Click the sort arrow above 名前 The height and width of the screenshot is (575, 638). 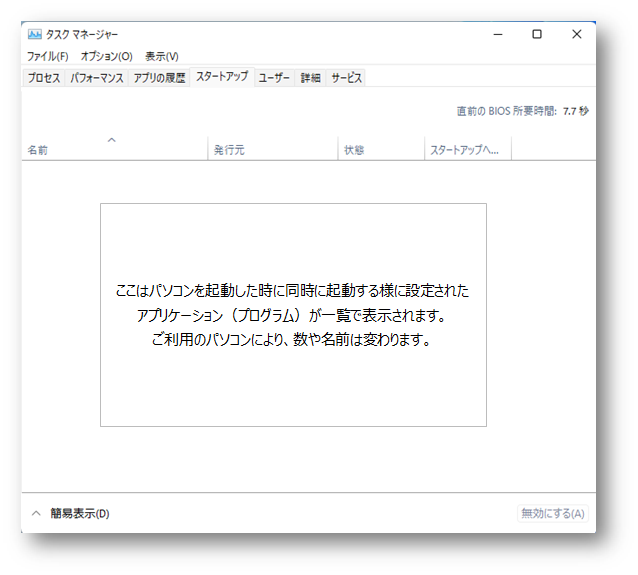[x=111, y=140]
